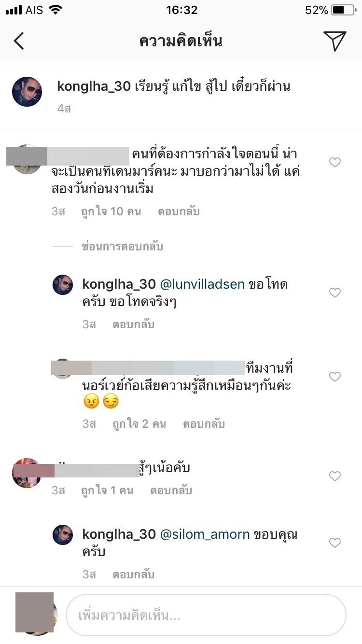Open konglha_30 profile picture in caption
The image size is (362, 644).
pos(27,91)
